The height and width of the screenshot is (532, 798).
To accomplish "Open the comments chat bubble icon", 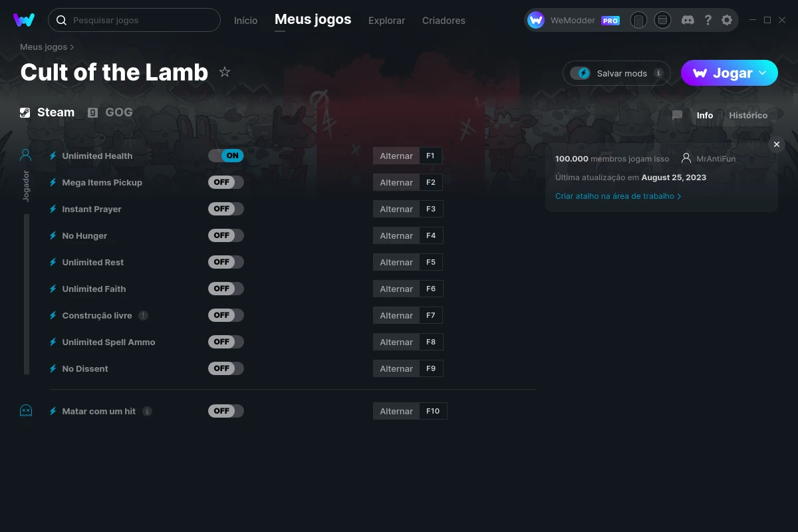I will tap(677, 115).
